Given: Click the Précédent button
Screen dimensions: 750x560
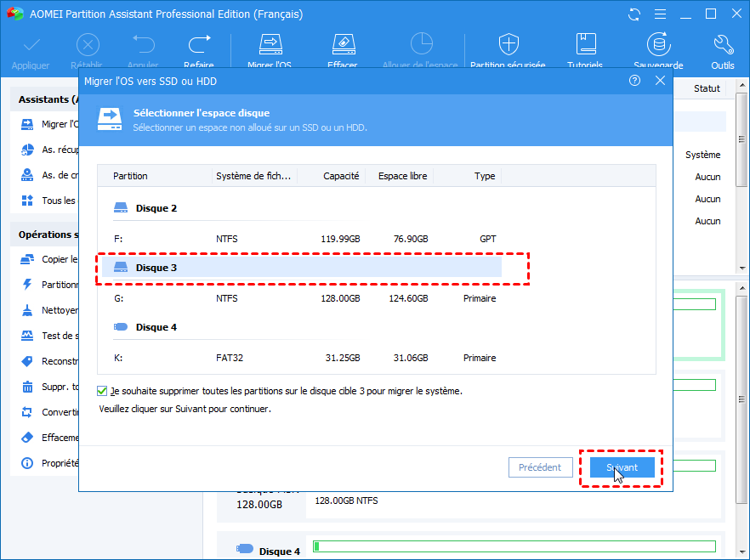Looking at the screenshot, I should point(541,467).
